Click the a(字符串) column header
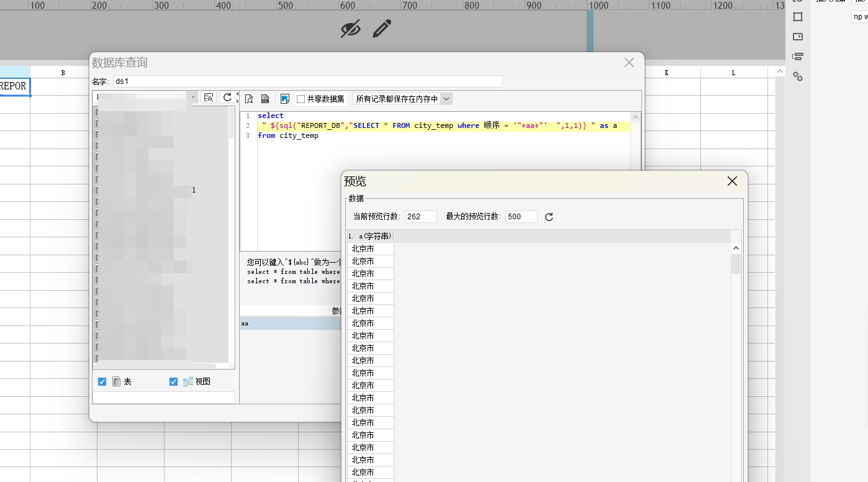This screenshot has height=482, width=868. tap(371, 236)
